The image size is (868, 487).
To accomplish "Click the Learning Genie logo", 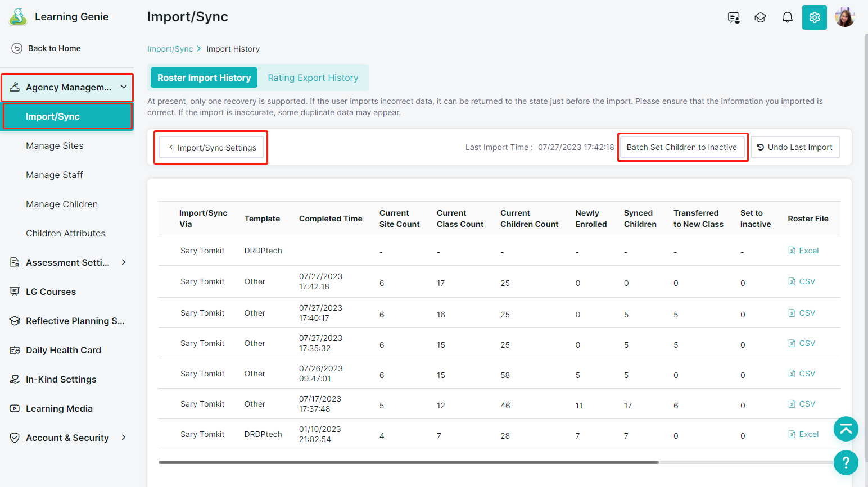I will click(19, 17).
